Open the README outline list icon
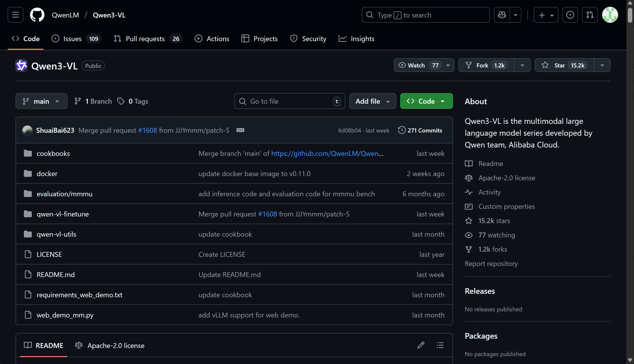 coord(440,345)
